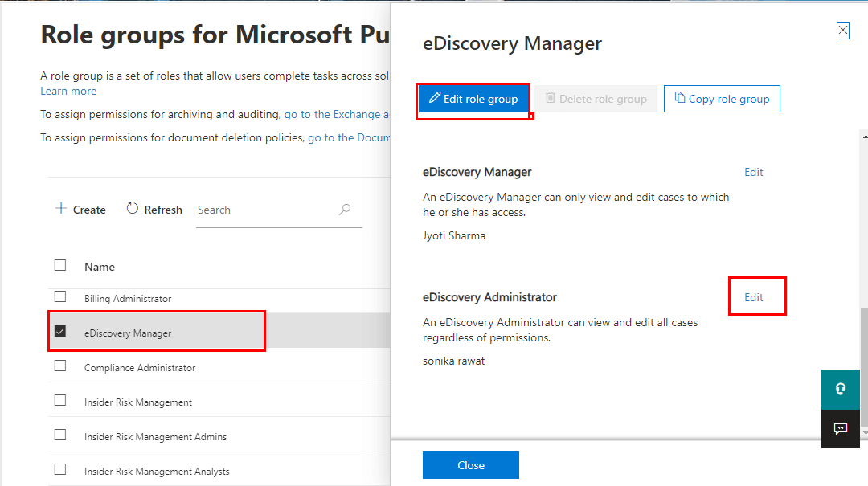
Task: Click the disabled Delete role group button
Action: pyautogui.click(x=596, y=99)
